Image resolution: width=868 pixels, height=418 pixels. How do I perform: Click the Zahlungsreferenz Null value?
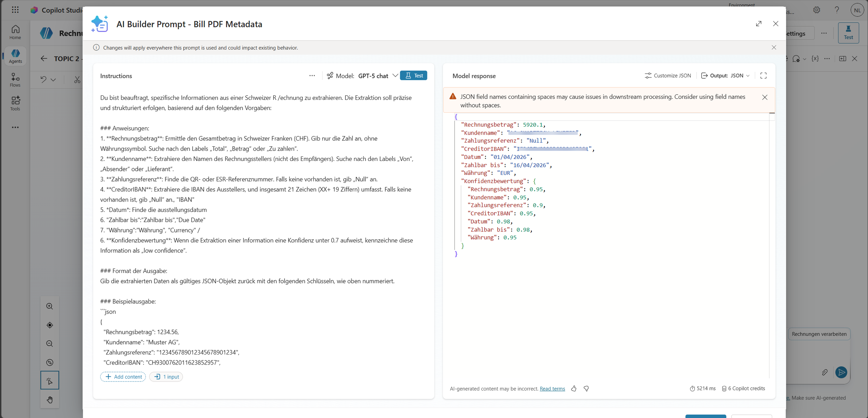536,141
